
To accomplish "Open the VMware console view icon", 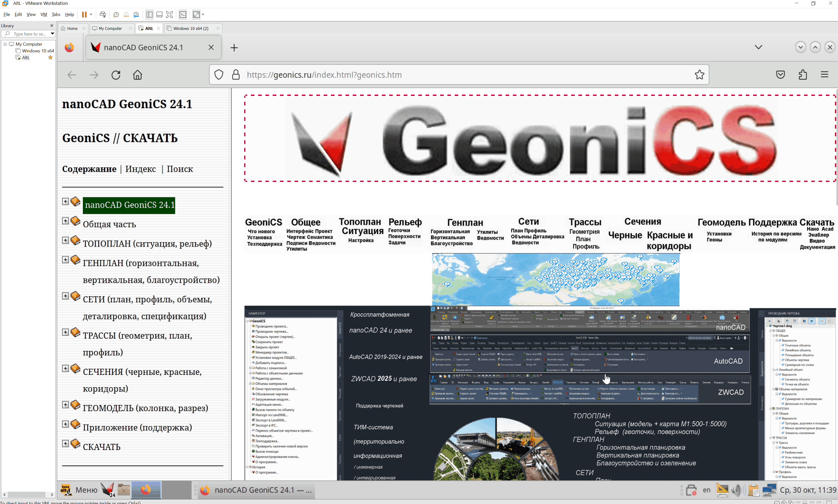I will click(x=183, y=15).
